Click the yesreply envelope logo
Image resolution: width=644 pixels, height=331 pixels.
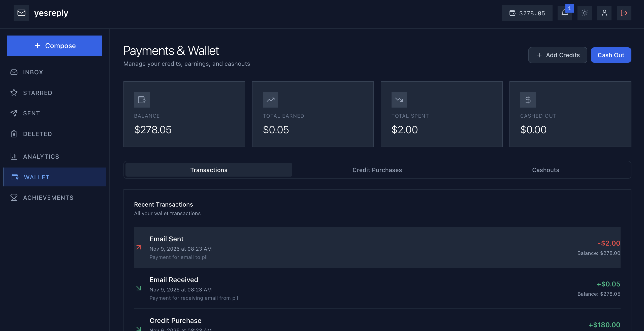(x=21, y=13)
